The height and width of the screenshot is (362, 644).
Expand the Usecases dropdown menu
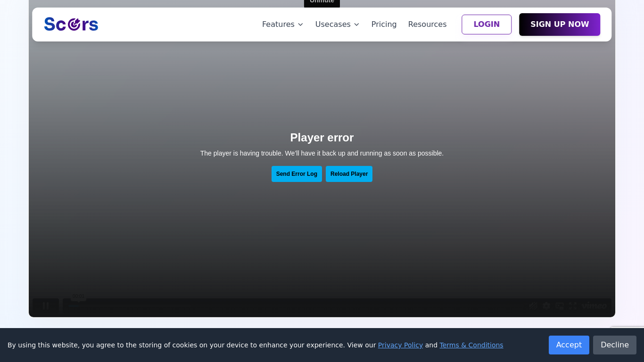pos(337,24)
